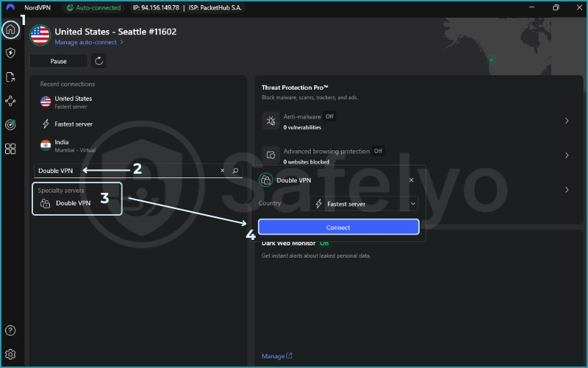Select Double VPN under Specialty servers
Viewport: 588px width, 368px height.
click(73, 203)
